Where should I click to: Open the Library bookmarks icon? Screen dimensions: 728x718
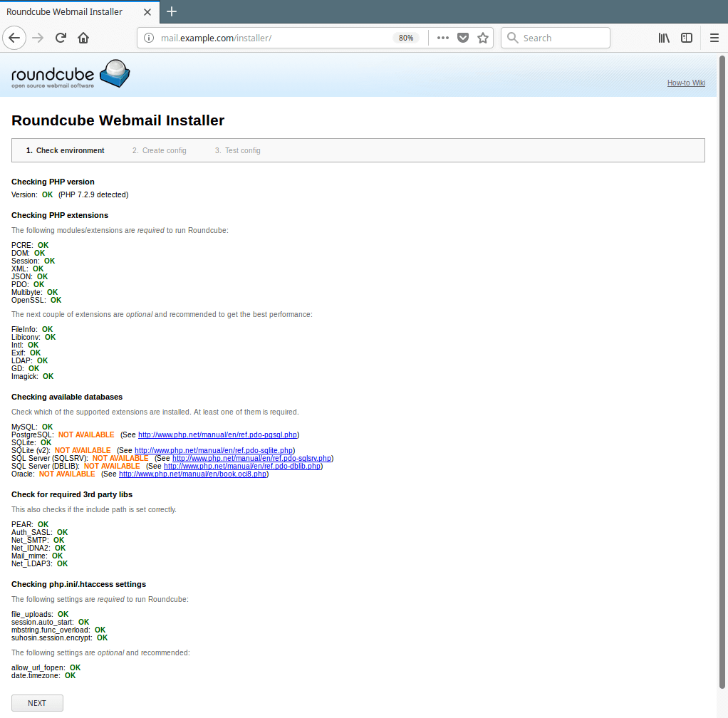(664, 38)
